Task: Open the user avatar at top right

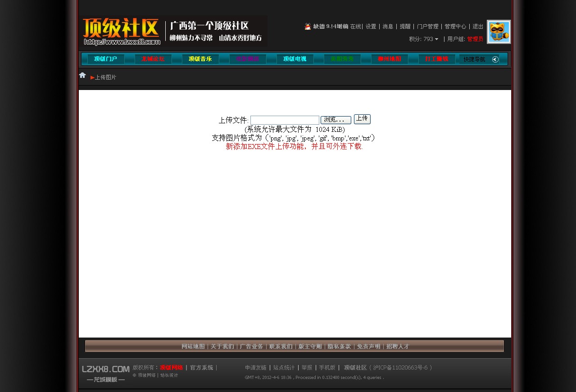Action: pos(499,32)
